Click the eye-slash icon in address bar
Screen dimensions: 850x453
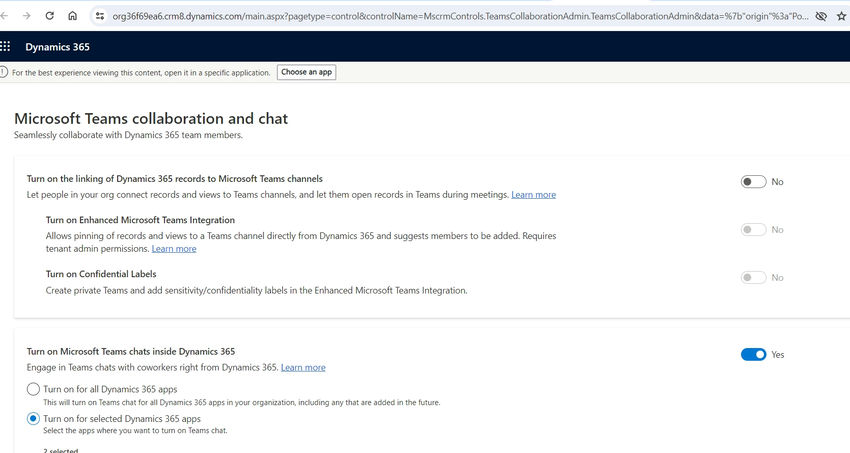pos(820,16)
